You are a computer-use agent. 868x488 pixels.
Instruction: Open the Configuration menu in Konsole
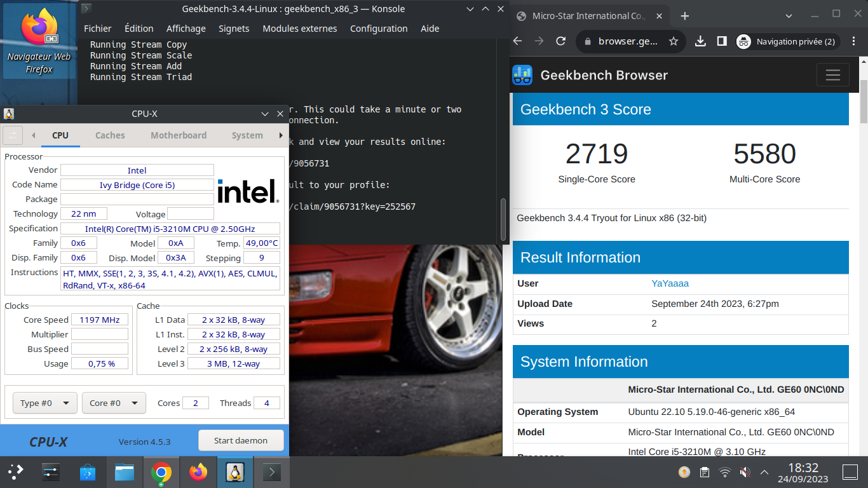379,29
